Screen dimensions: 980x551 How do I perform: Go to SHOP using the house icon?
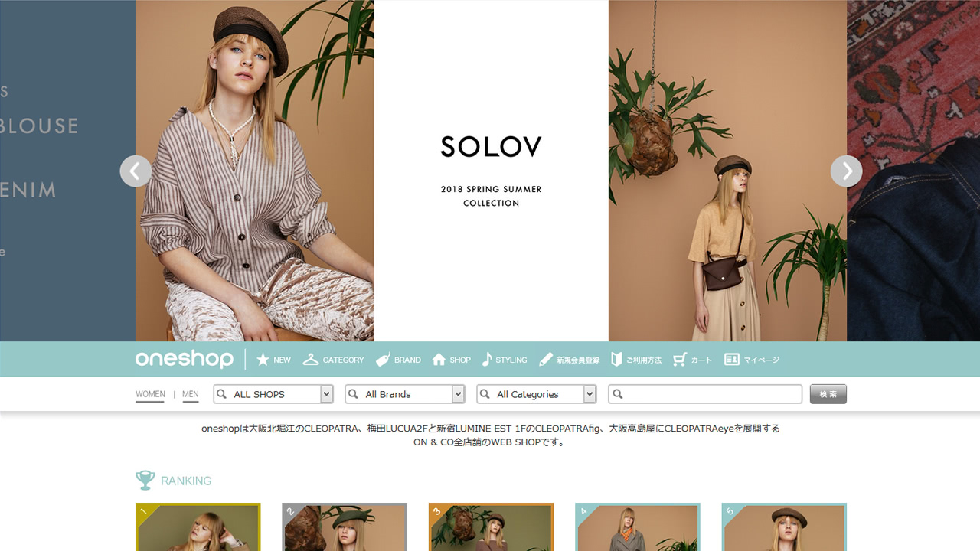439,360
